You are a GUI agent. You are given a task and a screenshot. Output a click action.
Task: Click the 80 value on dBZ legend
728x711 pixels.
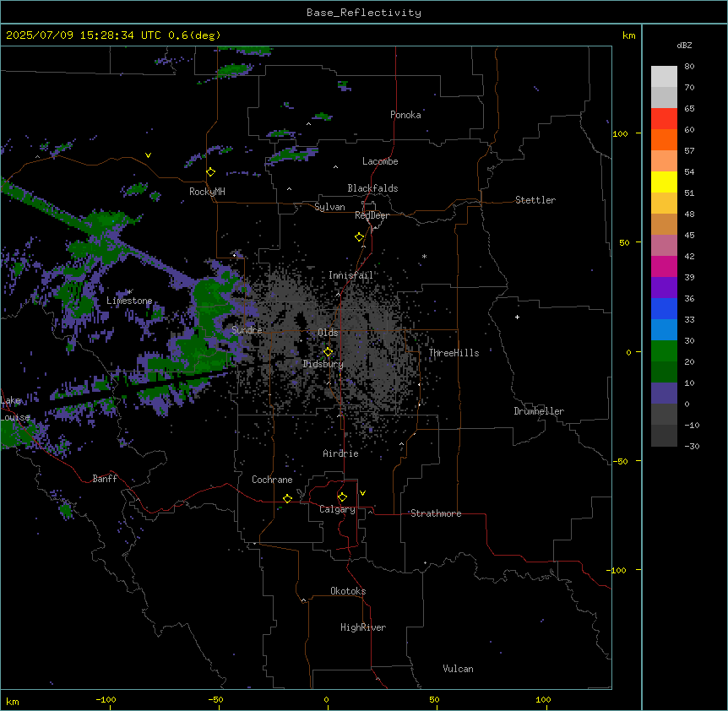tap(689, 67)
